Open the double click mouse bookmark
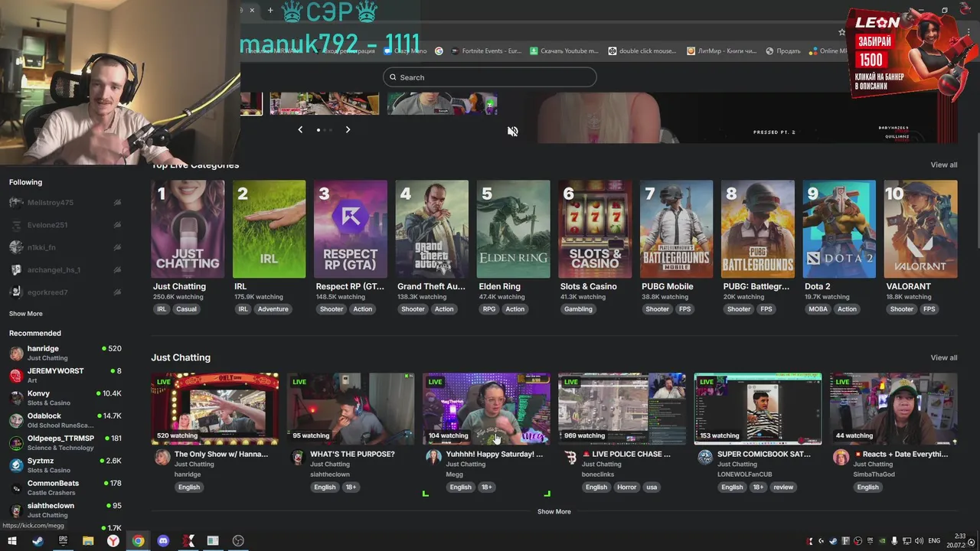 click(x=642, y=51)
